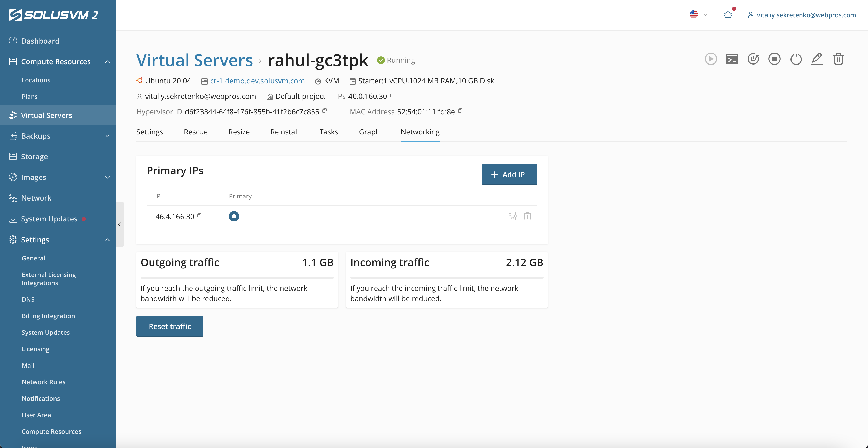Collapse the sidebar with the chevron handle

tap(120, 224)
